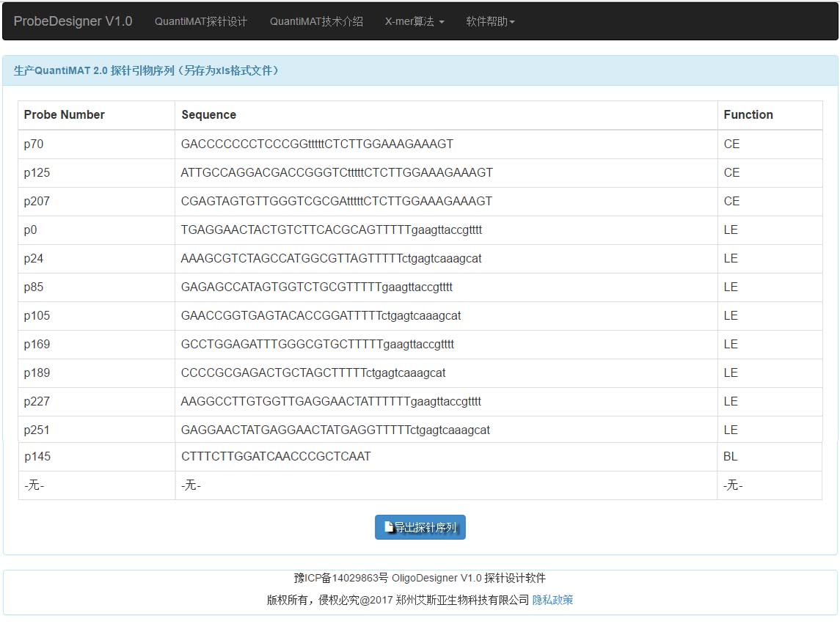
Task: Click the sequence starting GACCCCCCCTCCCGG
Action: click(x=317, y=144)
